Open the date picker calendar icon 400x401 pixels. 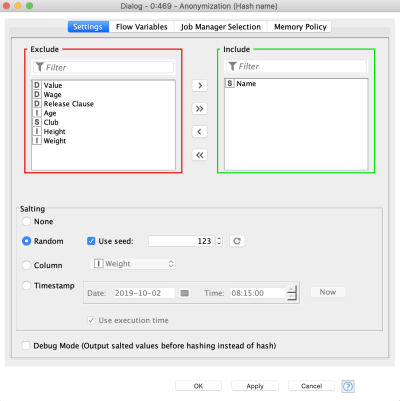pos(185,293)
